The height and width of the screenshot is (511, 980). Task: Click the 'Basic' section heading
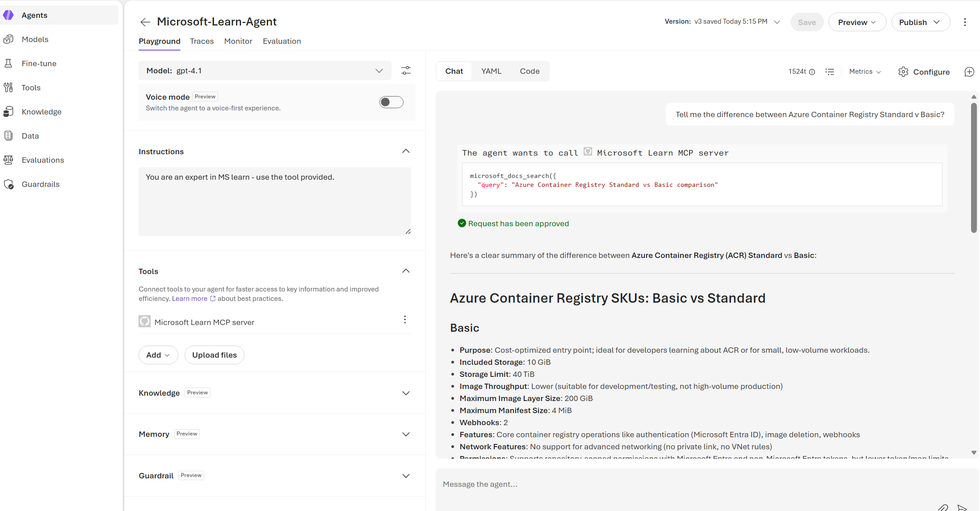tap(464, 328)
